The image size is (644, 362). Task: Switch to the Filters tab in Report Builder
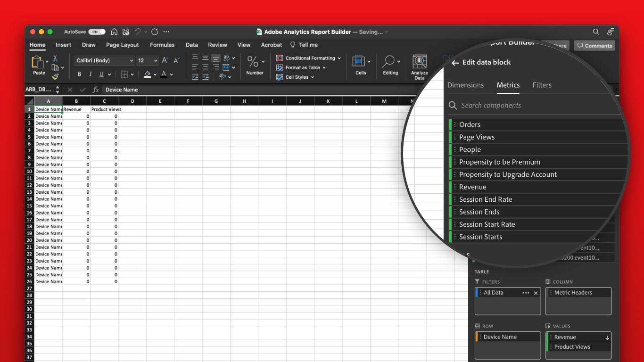[542, 85]
